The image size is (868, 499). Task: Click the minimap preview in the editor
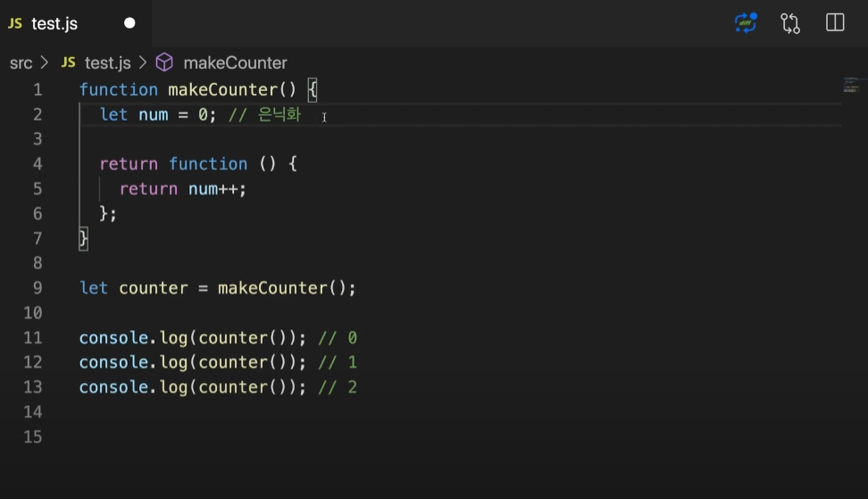click(x=851, y=85)
